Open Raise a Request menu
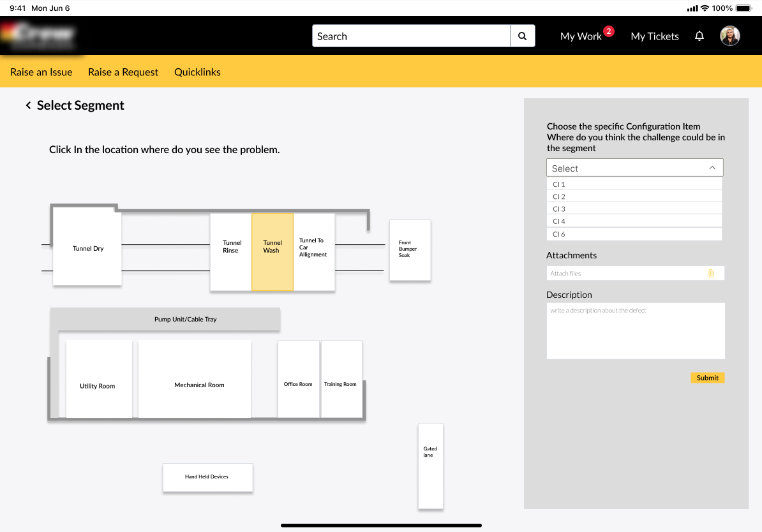Screen dimensions: 762x532 coord(123,72)
